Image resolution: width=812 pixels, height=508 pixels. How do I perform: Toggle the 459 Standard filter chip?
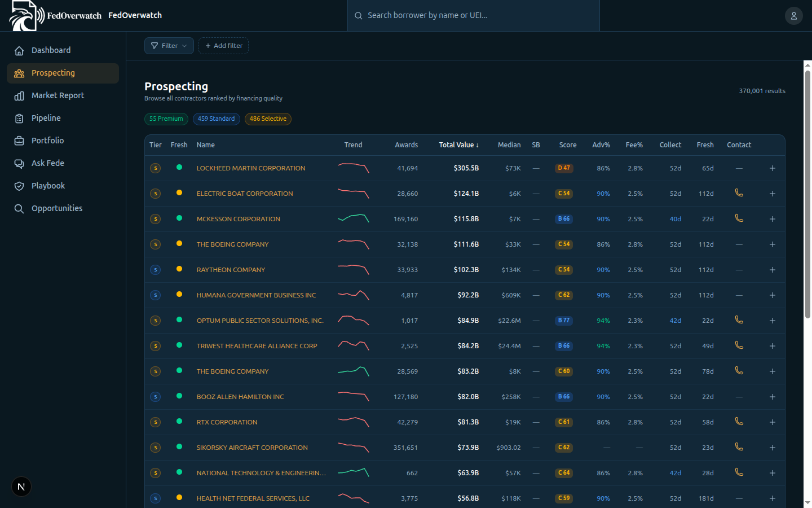point(216,119)
